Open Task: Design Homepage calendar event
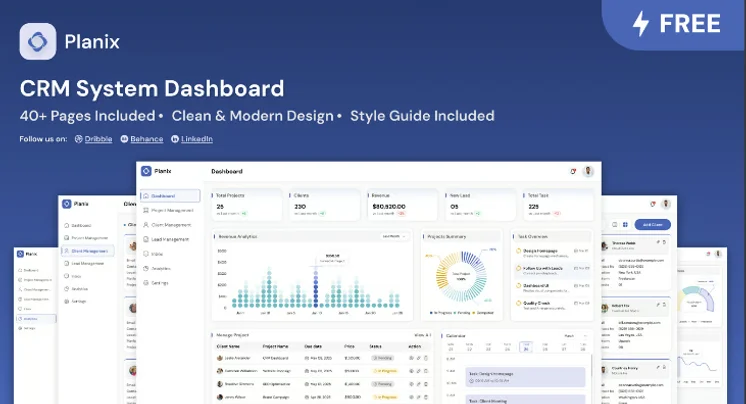Image resolution: width=746 pixels, height=404 pixels. coord(525,377)
